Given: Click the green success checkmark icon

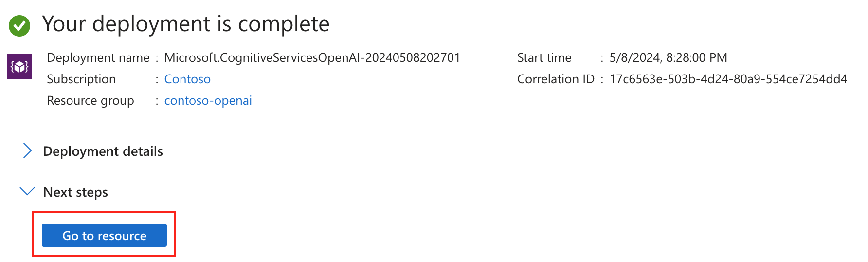Looking at the screenshot, I should tap(19, 25).
